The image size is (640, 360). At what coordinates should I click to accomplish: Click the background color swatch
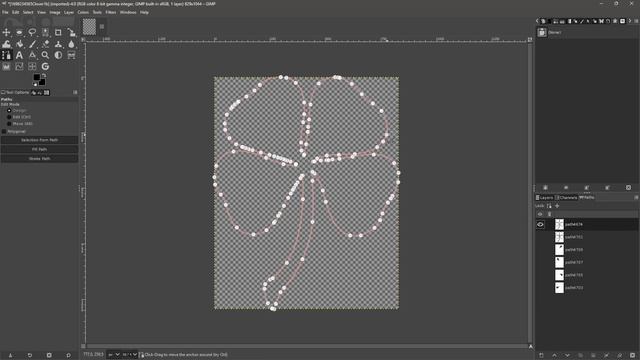tap(42, 82)
